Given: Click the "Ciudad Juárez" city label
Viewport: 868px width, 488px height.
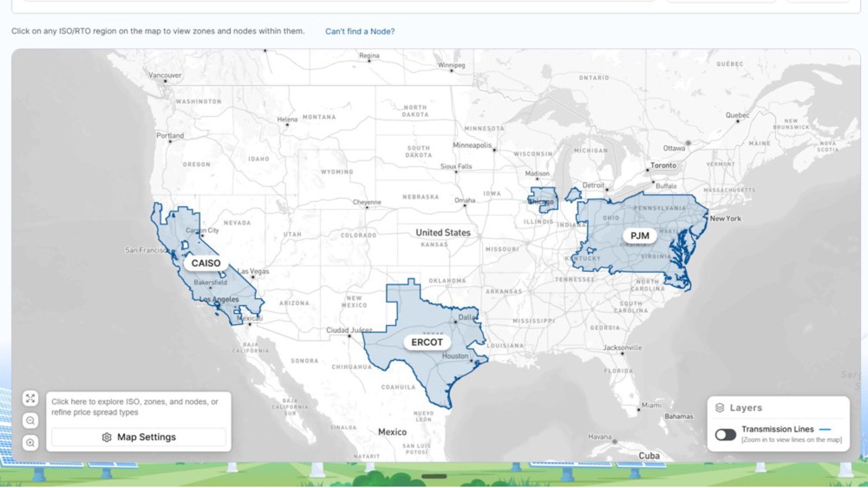Looking at the screenshot, I should pyautogui.click(x=349, y=330).
